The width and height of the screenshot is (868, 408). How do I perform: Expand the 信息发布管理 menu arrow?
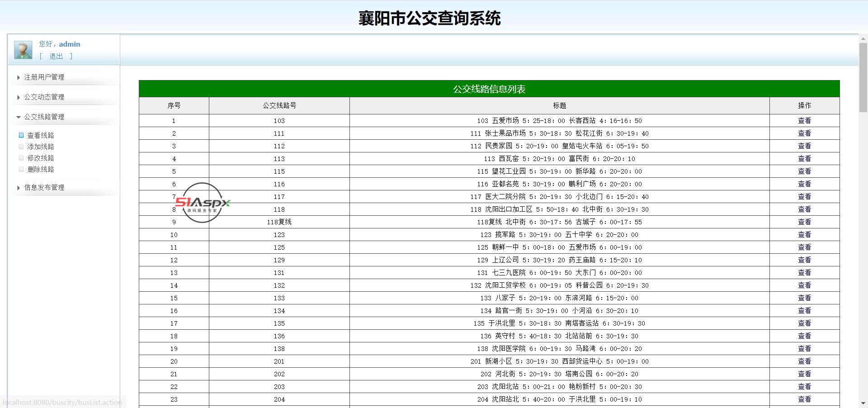19,188
